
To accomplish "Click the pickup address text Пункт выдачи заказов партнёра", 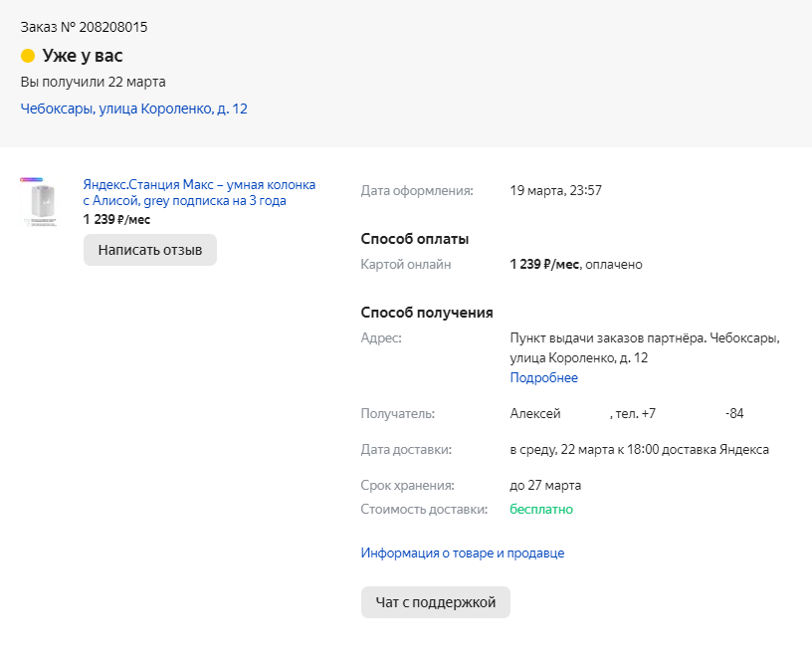I will pyautogui.click(x=608, y=338).
